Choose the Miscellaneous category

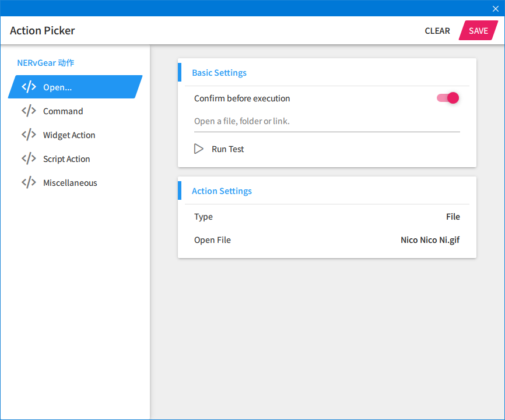tap(70, 183)
